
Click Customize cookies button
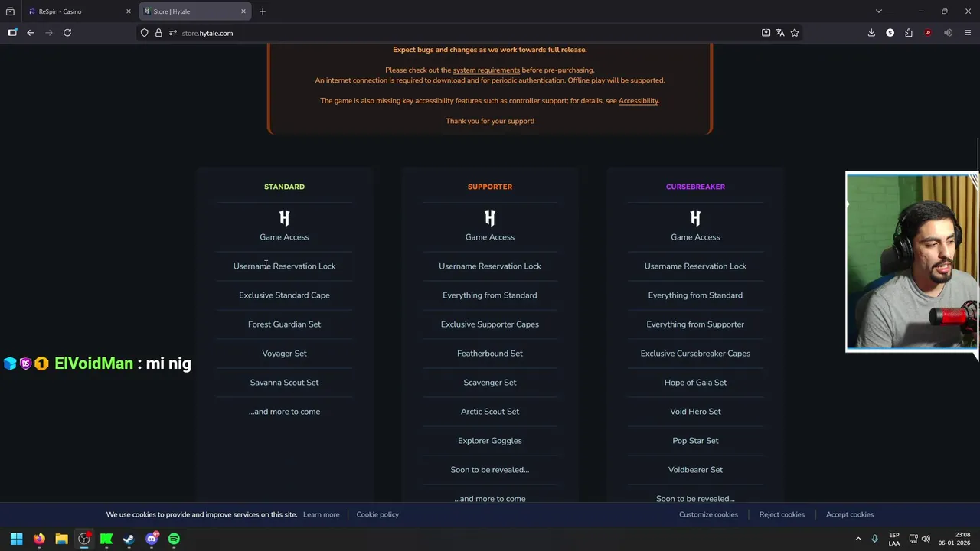click(x=708, y=514)
